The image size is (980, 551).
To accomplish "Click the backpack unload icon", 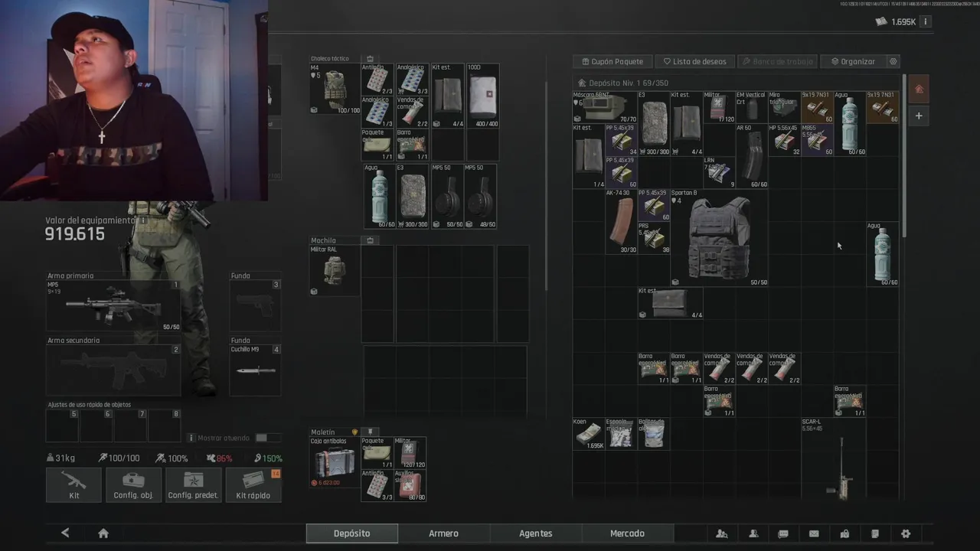I will click(370, 240).
